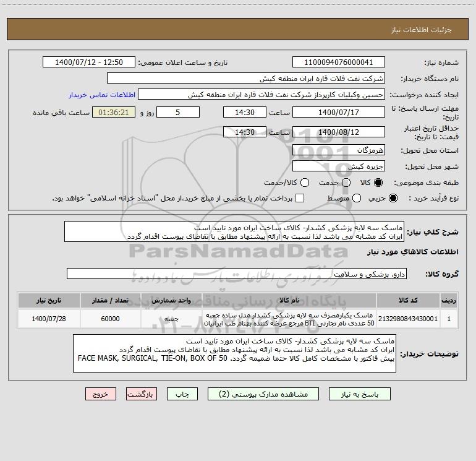The width and height of the screenshot is (476, 461).
Task: Click the response deadline time 14:30 field
Action: coord(245,112)
